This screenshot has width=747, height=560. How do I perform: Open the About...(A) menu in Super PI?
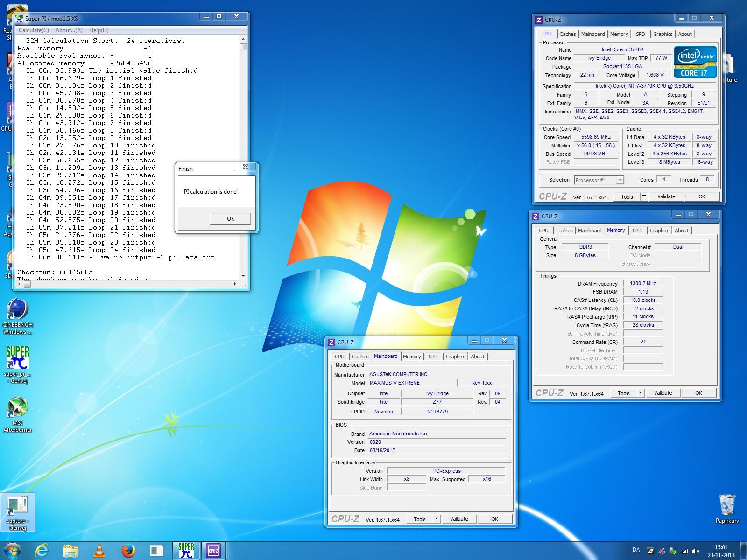69,30
